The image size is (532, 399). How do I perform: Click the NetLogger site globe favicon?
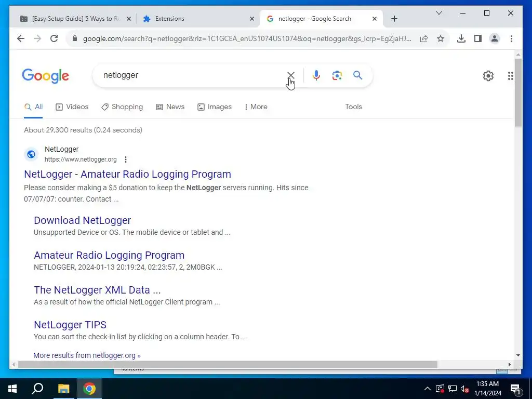pyautogui.click(x=31, y=154)
